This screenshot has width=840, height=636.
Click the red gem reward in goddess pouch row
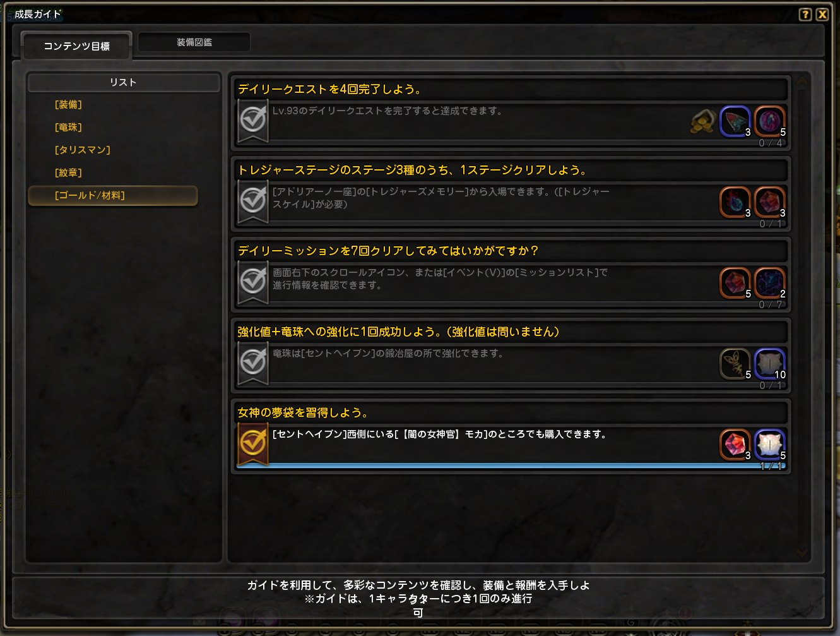[x=735, y=445]
